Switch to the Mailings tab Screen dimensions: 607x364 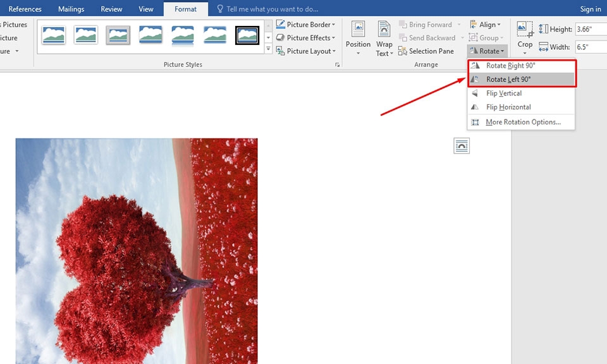coord(71,9)
